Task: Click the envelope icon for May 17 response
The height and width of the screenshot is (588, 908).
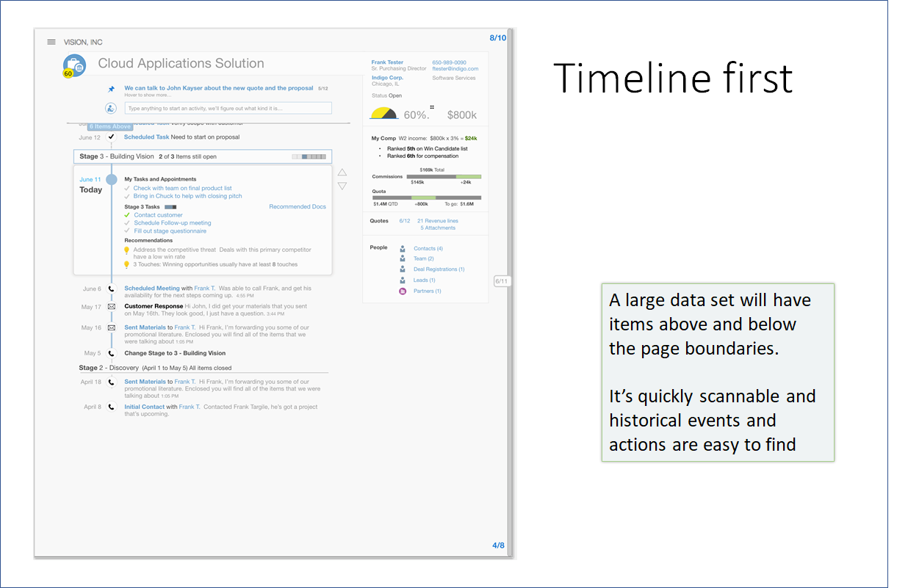Action: [112, 307]
